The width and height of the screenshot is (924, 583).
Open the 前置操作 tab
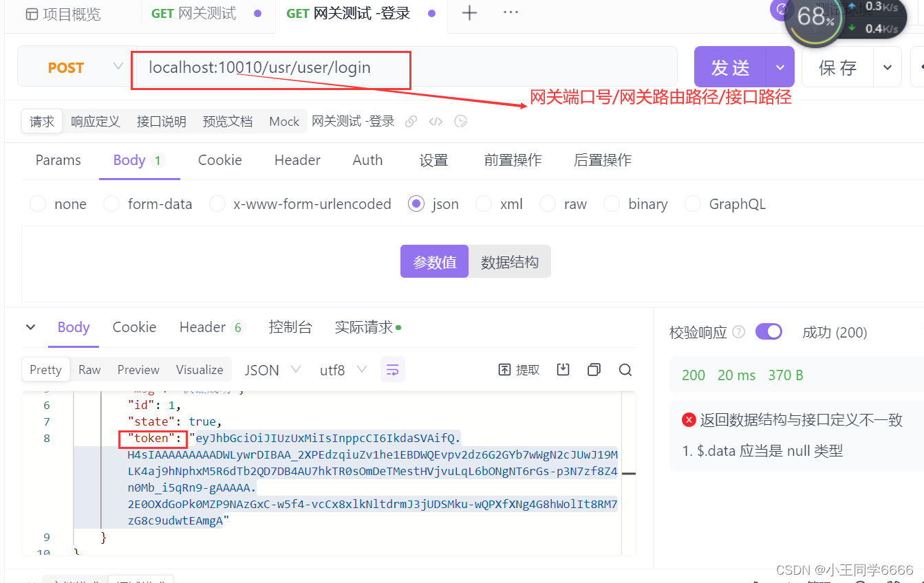coord(513,160)
